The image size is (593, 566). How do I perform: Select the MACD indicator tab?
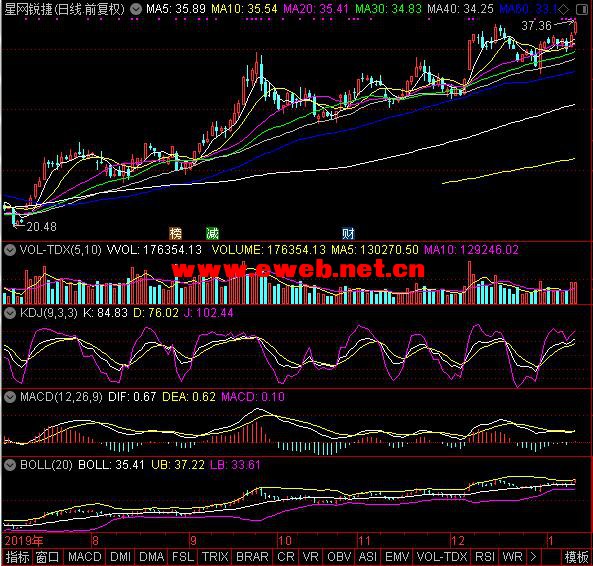pos(85,557)
